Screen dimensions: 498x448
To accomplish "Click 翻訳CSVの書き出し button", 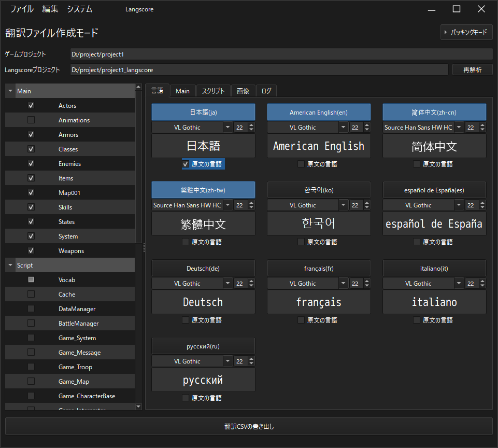I will [249, 426].
